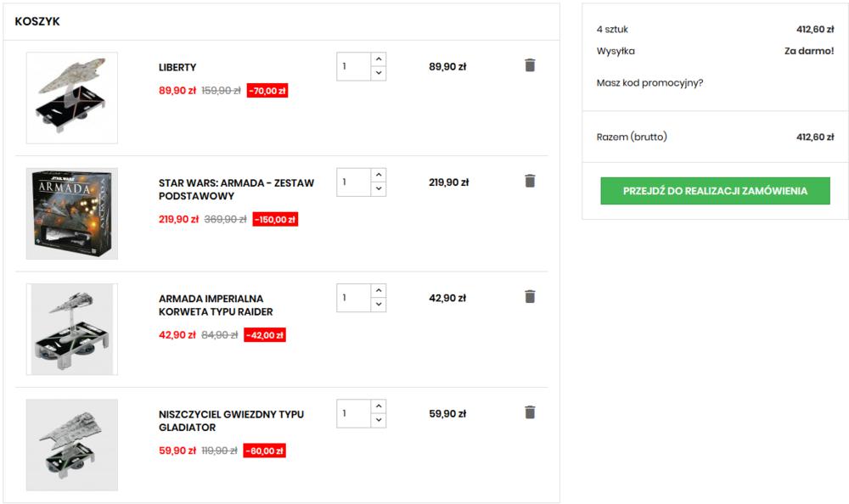The width and height of the screenshot is (849, 504).
Task: Delete the Raider corvette cart item
Action: (530, 296)
